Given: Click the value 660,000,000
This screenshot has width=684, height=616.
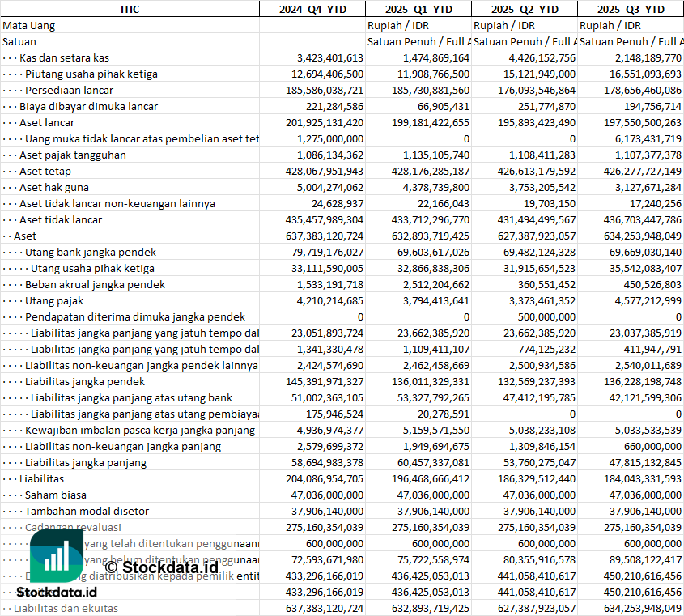Looking at the screenshot, I should coord(652,445).
